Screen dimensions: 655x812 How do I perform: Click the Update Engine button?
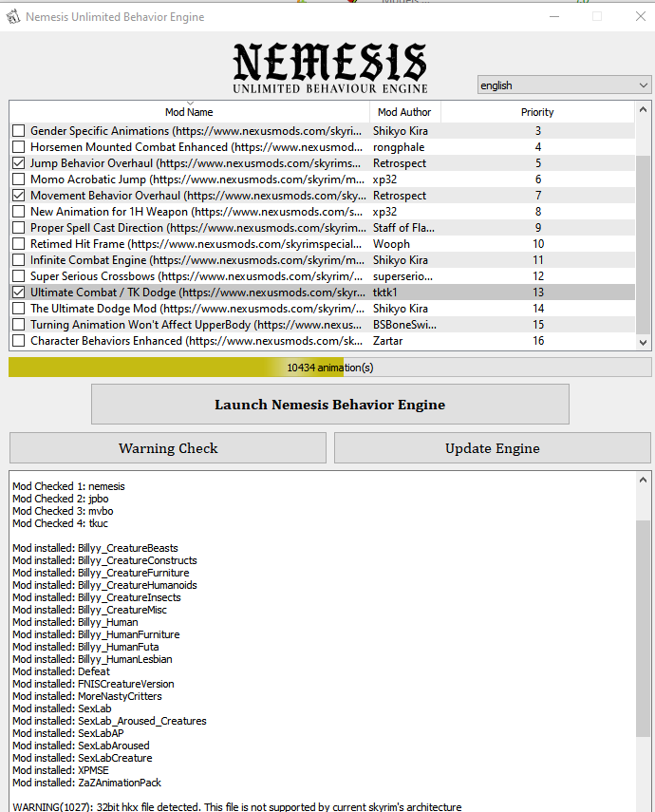click(x=493, y=448)
